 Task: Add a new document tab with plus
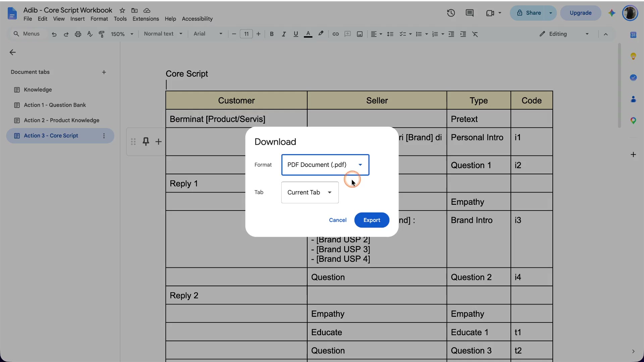(x=104, y=72)
